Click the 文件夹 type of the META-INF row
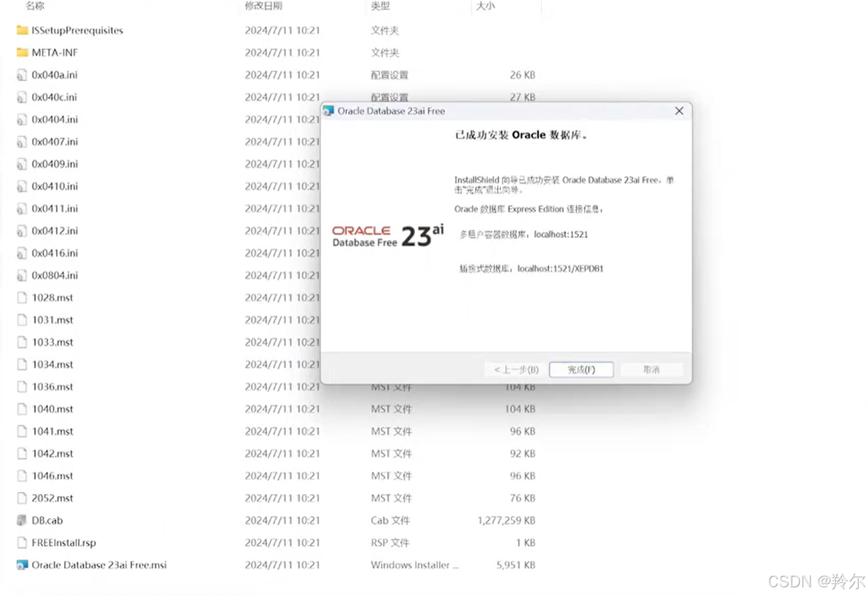The width and height of the screenshot is (868, 596). point(385,53)
